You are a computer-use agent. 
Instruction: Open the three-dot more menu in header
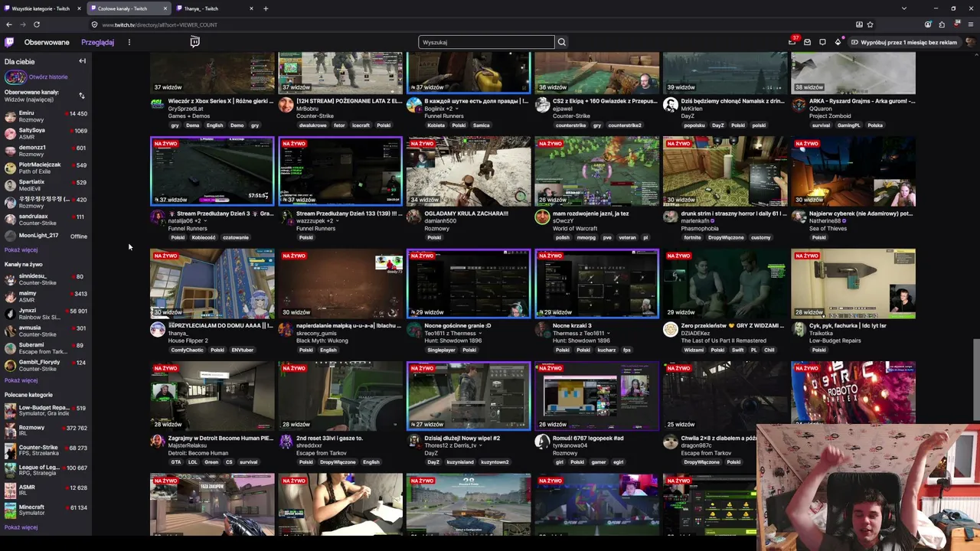129,42
